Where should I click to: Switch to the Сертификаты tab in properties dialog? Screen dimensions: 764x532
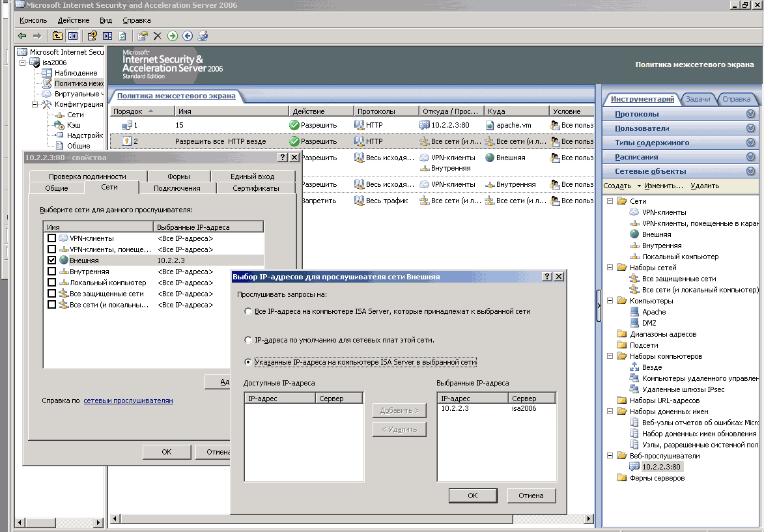click(x=256, y=188)
